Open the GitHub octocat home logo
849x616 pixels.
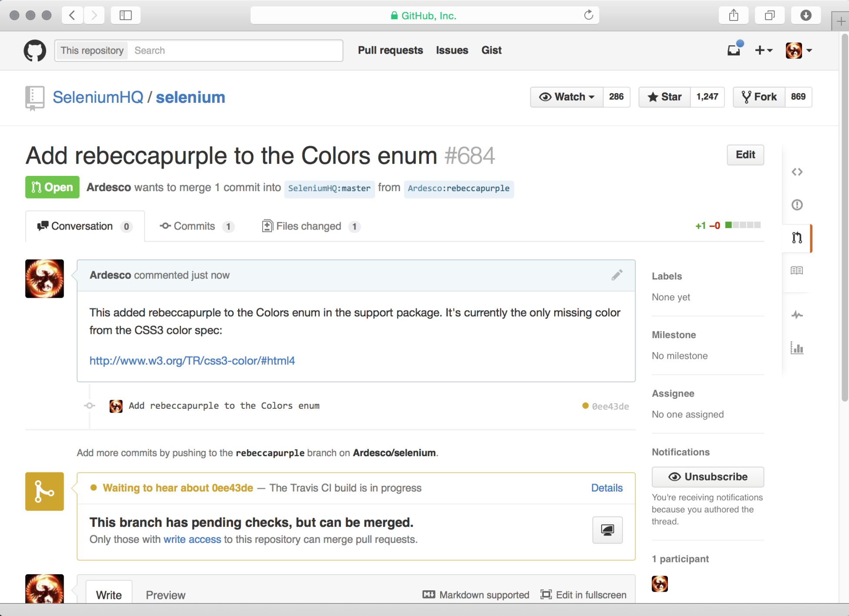point(35,50)
